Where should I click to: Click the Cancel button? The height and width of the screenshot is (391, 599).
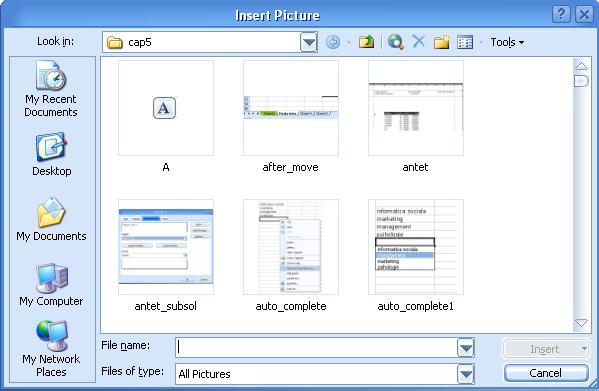click(546, 373)
